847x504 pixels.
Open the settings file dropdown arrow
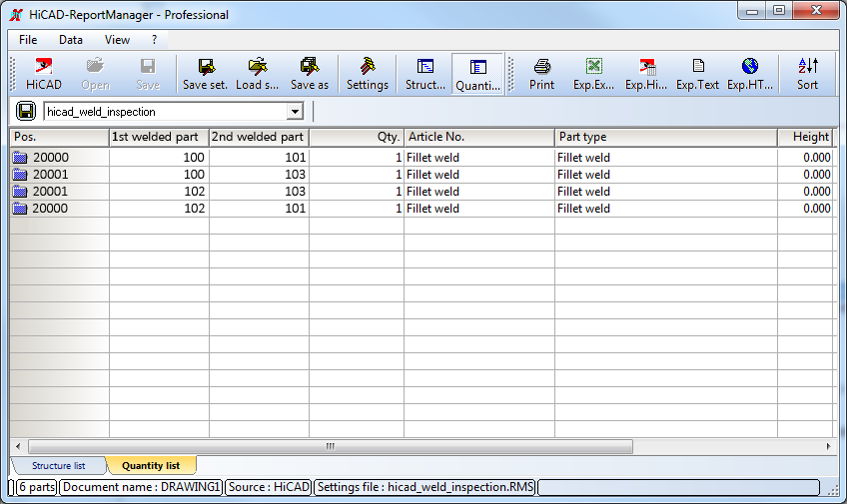pos(295,112)
